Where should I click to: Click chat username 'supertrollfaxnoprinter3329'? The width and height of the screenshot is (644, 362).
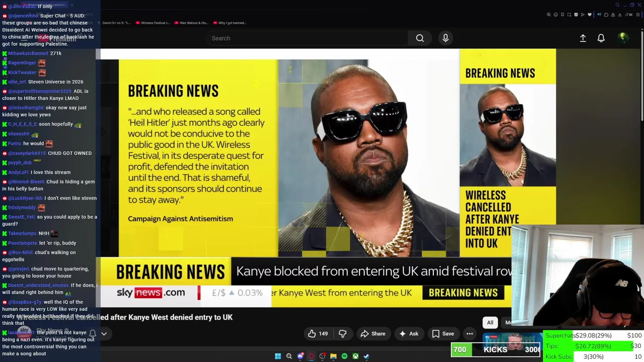point(40,91)
